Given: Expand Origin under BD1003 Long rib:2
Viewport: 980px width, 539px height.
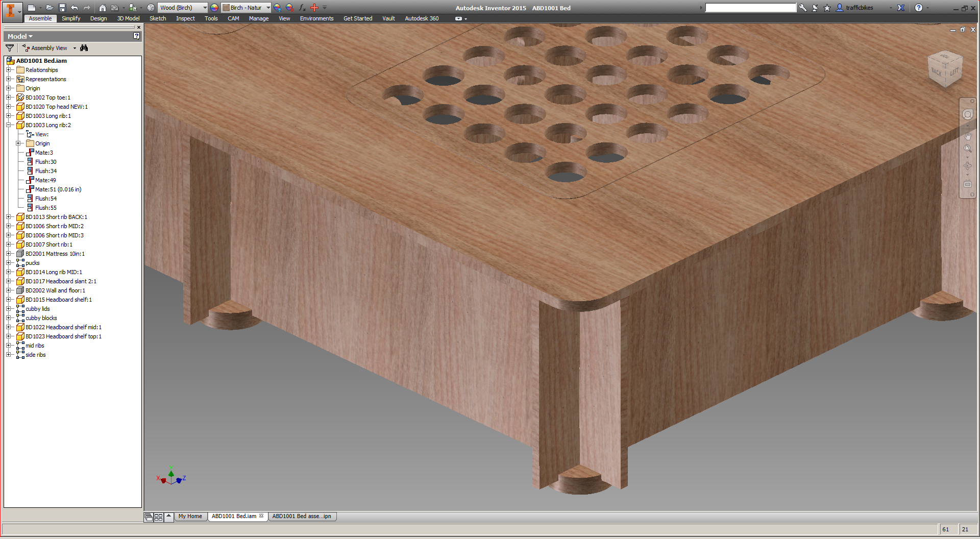Looking at the screenshot, I should click(x=18, y=143).
